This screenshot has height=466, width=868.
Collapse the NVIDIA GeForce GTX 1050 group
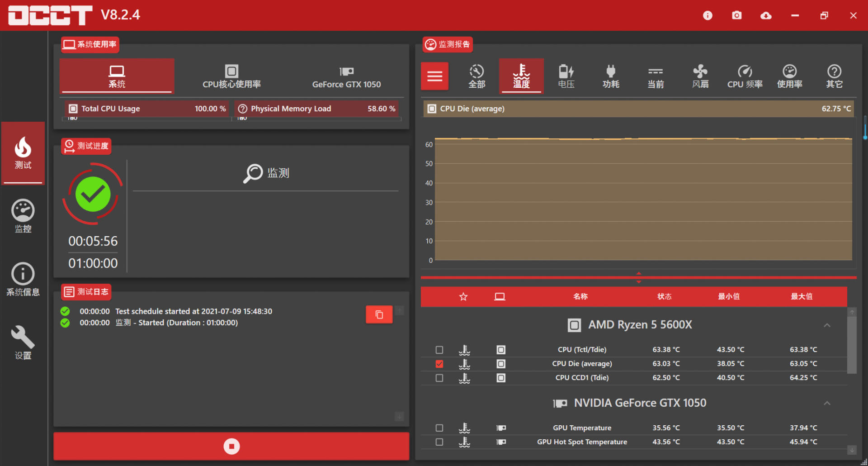(x=827, y=403)
